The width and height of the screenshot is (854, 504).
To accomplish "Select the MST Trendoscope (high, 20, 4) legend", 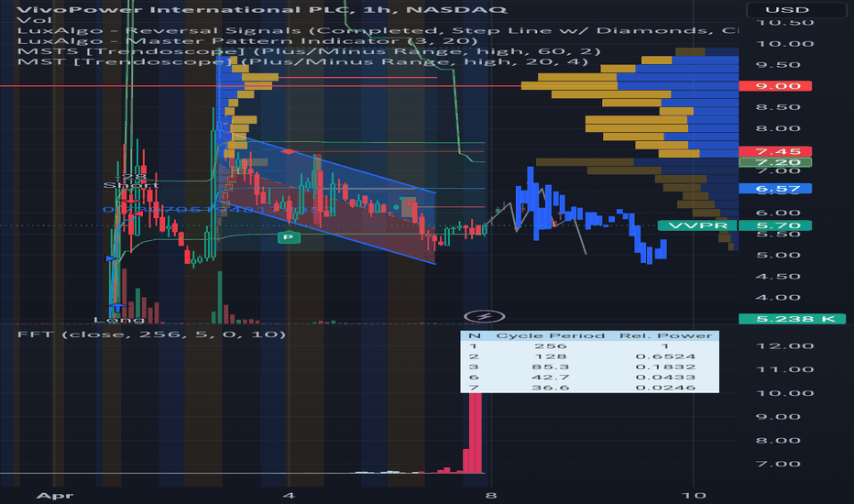I will (302, 61).
